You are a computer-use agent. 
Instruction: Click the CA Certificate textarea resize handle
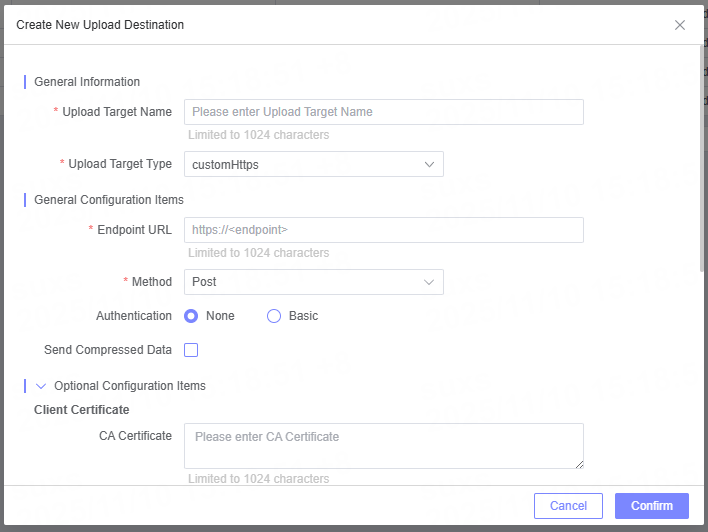click(578, 463)
